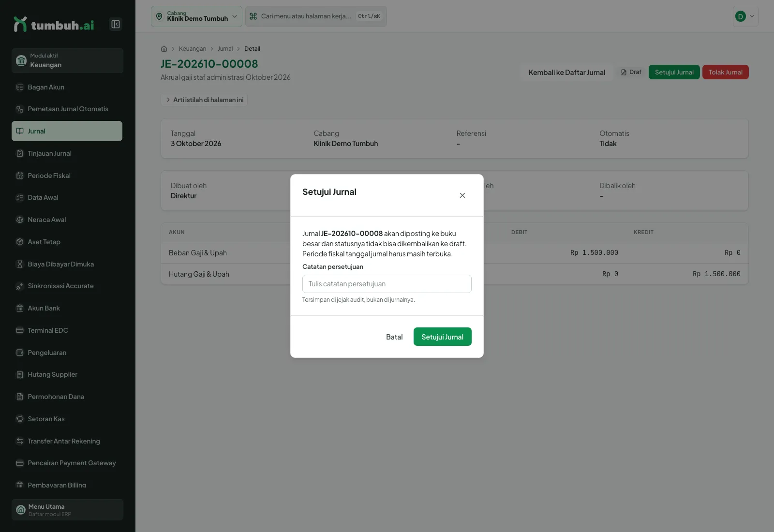Click the tumbuh.ai logo
This screenshot has height=532, width=774.
coord(54,24)
